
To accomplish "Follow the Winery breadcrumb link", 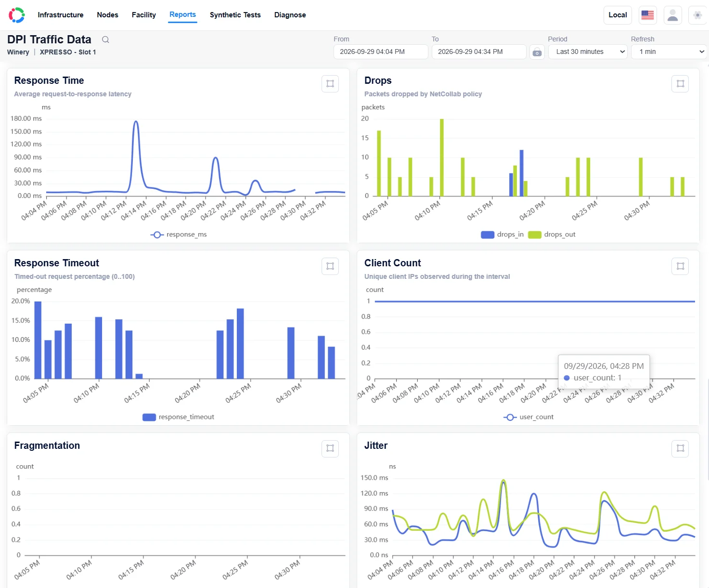I will tap(18, 52).
